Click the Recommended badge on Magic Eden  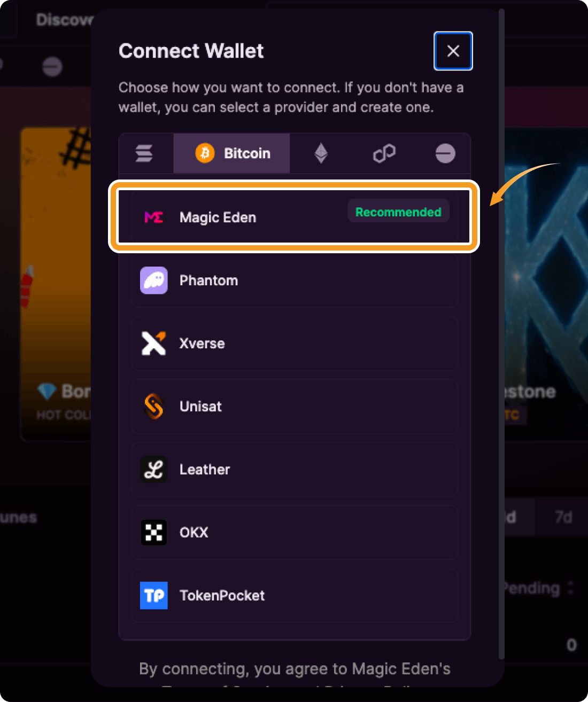[398, 212]
